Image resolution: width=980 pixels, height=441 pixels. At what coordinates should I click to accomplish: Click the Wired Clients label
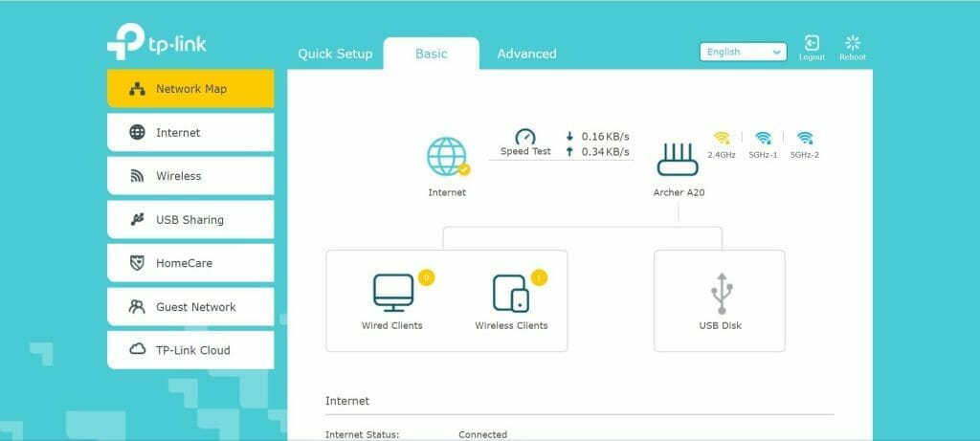391,325
